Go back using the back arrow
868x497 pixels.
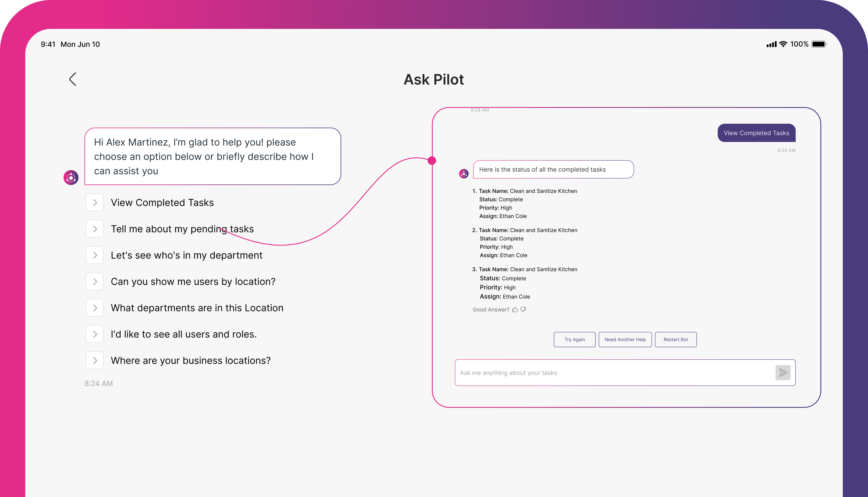[72, 79]
